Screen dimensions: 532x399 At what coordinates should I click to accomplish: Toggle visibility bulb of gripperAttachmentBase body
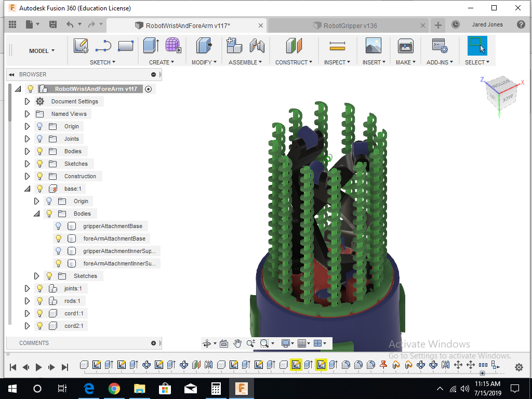(x=58, y=226)
